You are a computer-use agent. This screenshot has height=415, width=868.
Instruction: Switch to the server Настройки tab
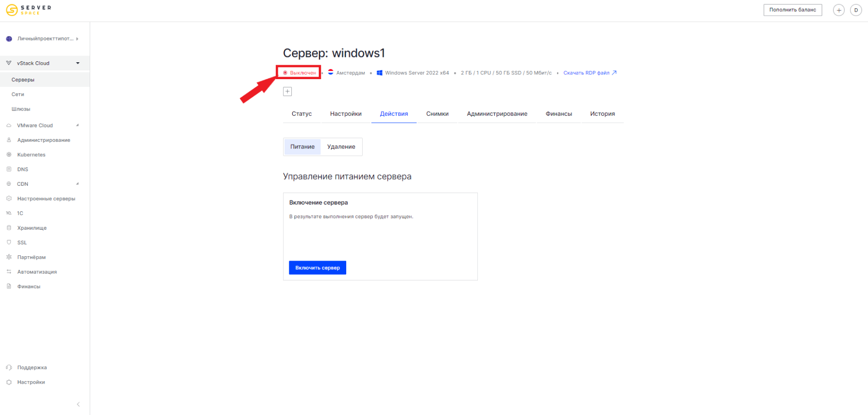[346, 114]
